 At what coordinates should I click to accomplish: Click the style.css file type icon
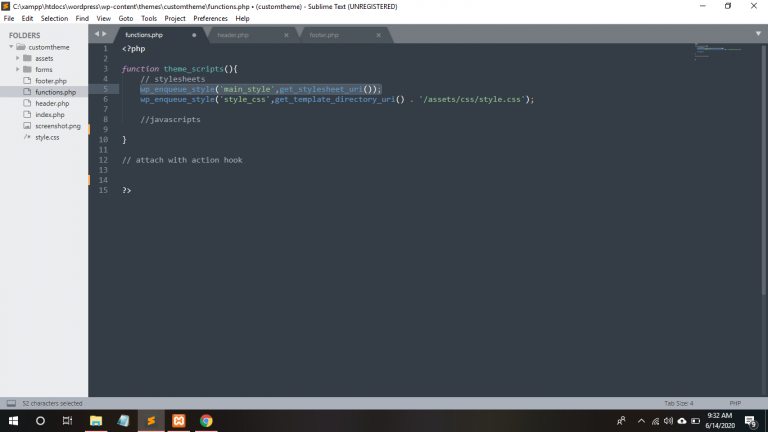(x=27, y=137)
